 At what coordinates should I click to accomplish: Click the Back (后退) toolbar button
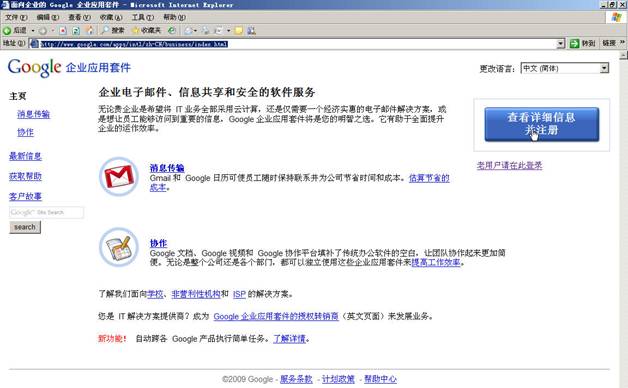pos(14,30)
